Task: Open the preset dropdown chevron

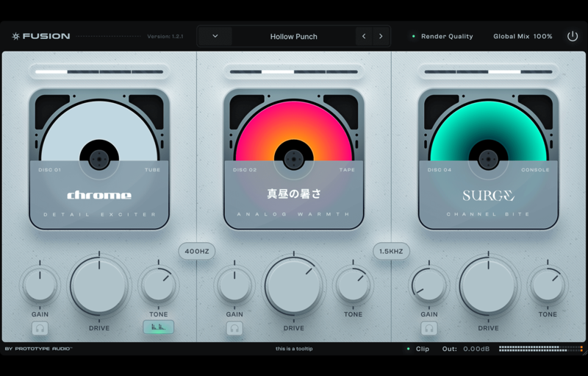Action: 215,36
